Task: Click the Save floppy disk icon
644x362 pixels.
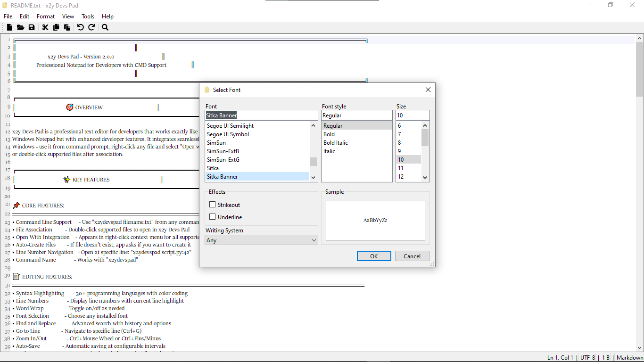Action: [32, 27]
